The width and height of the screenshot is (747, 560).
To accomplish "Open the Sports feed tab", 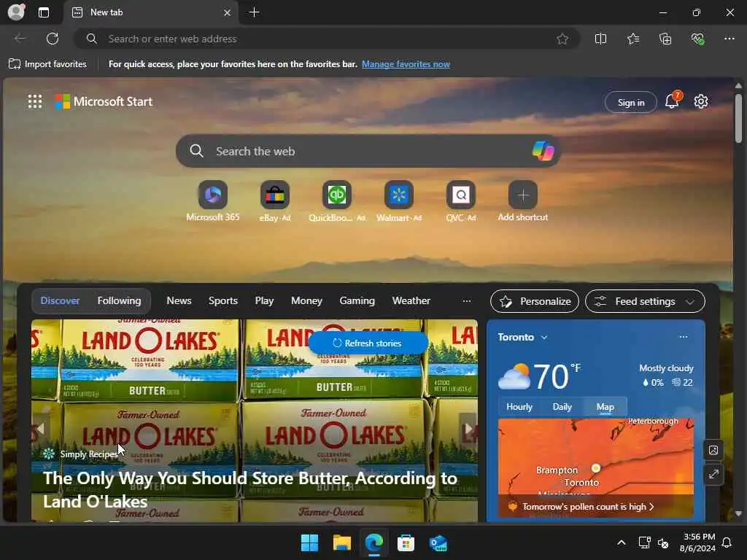I will [223, 300].
